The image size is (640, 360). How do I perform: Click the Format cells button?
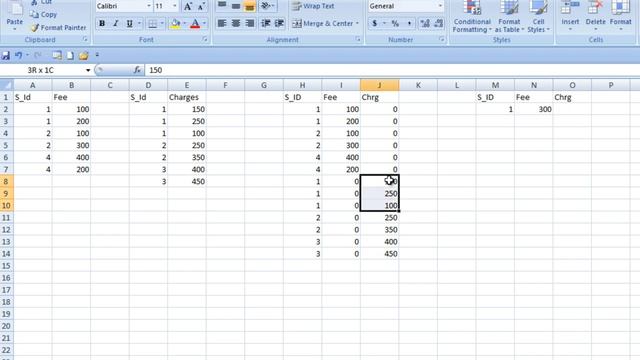click(620, 17)
